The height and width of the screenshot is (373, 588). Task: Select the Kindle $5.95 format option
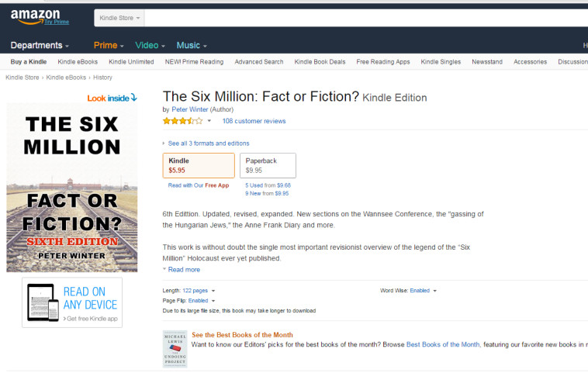tap(199, 165)
